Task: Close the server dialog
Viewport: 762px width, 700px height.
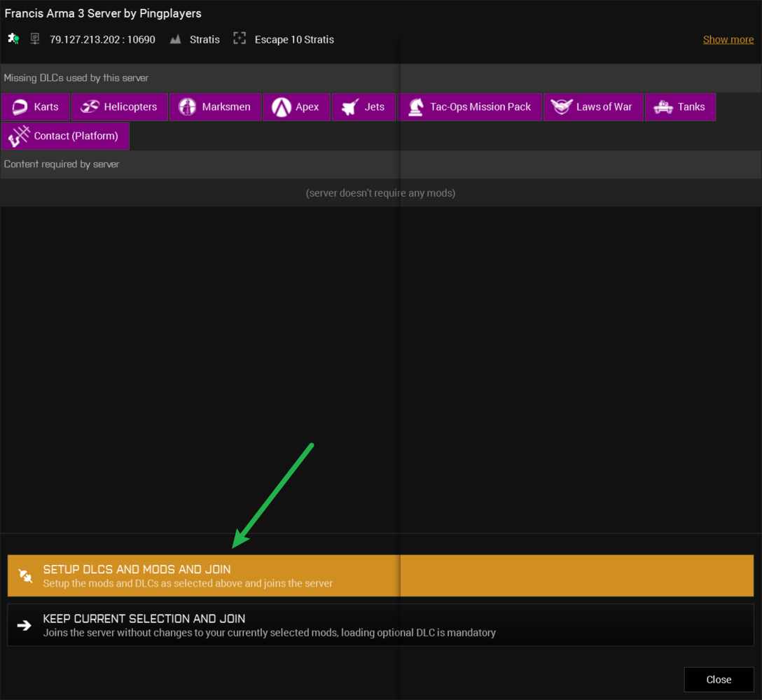Action: 719,680
